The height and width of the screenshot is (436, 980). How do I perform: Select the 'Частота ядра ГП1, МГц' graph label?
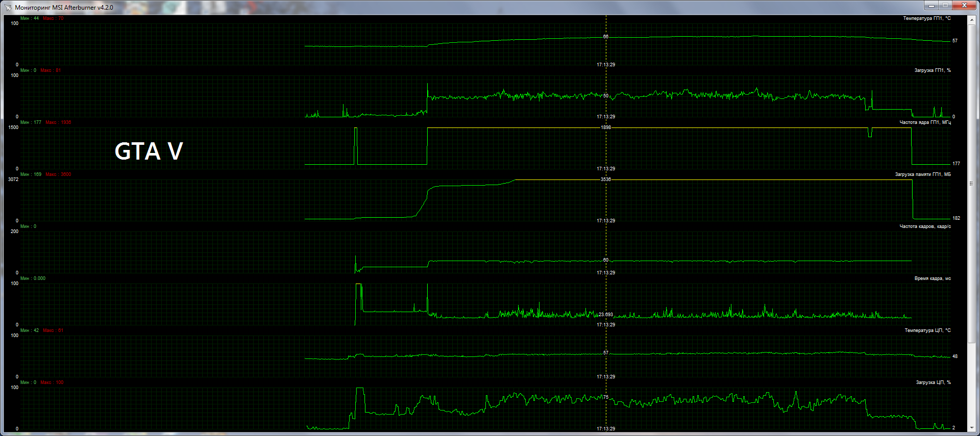pos(925,122)
